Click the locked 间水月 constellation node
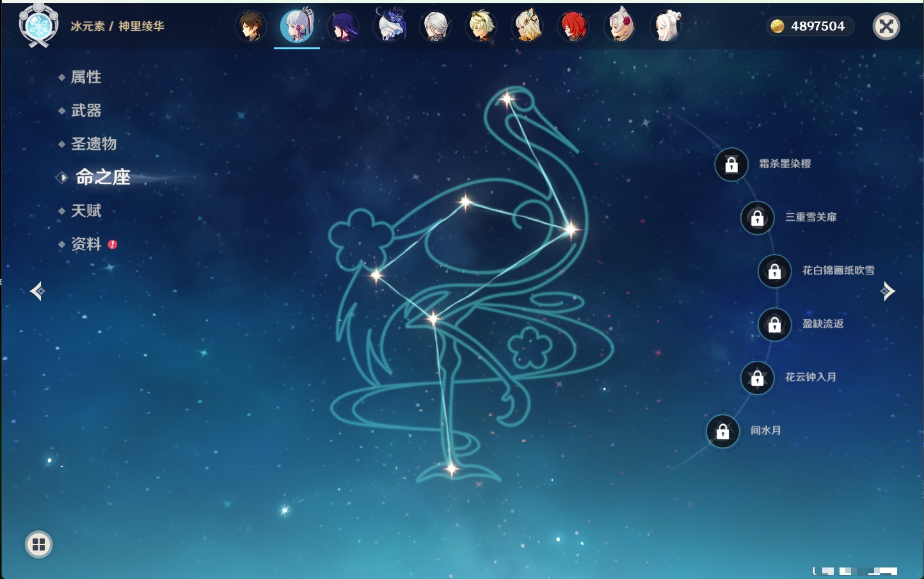 click(723, 431)
